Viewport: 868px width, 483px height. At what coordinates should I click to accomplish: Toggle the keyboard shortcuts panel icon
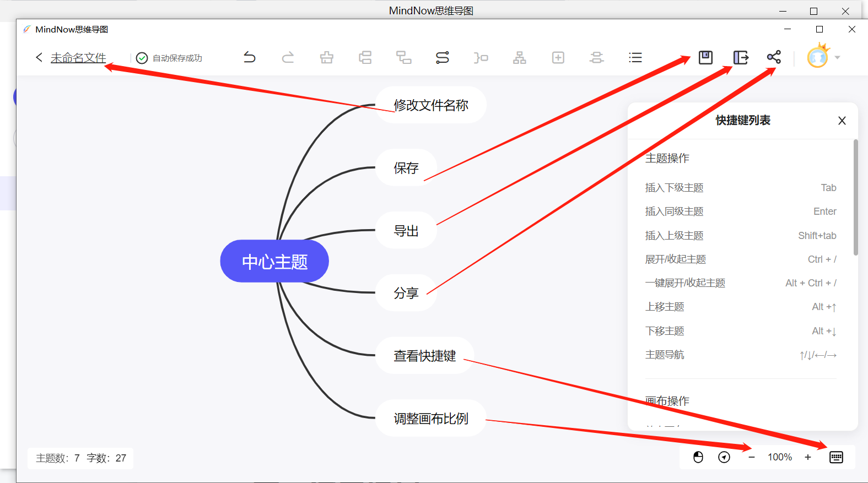pyautogui.click(x=836, y=457)
